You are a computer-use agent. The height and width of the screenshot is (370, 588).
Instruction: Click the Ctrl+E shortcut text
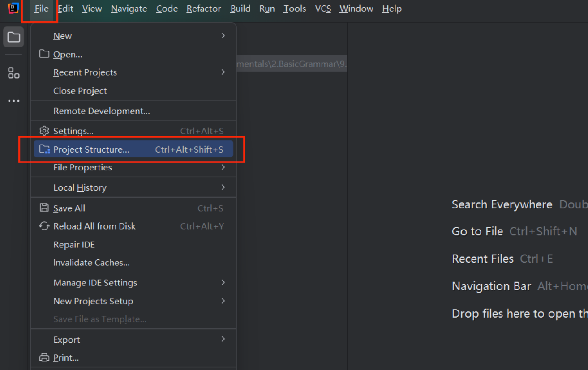coord(536,259)
